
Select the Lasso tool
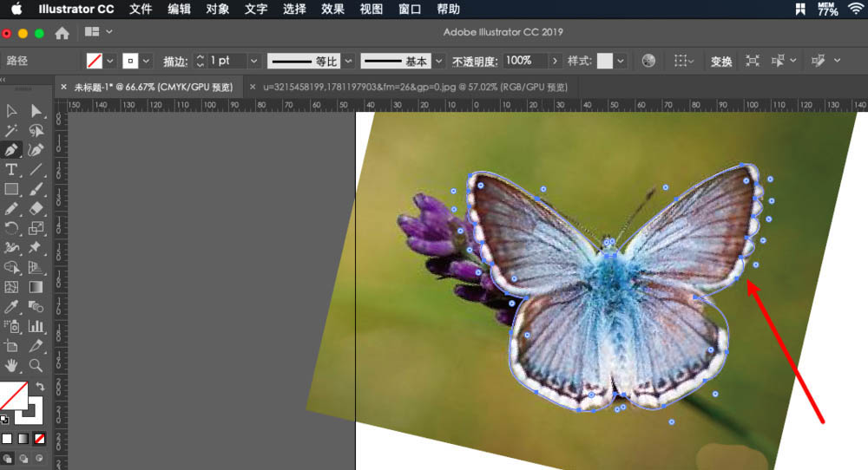[36, 130]
